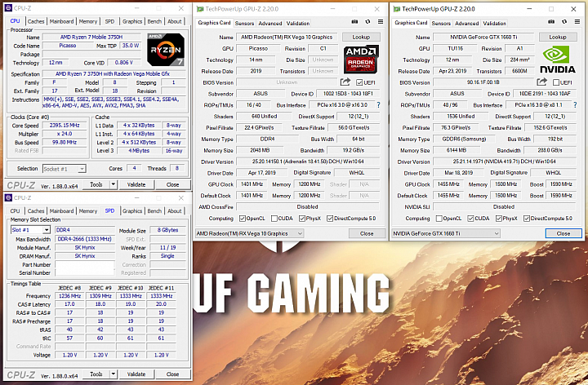Open Graphics tab in SPD CPU-Z window

coord(132,210)
